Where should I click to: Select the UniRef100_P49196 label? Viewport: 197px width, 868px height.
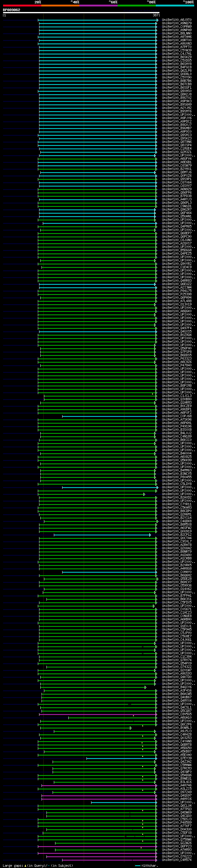pos(177,426)
